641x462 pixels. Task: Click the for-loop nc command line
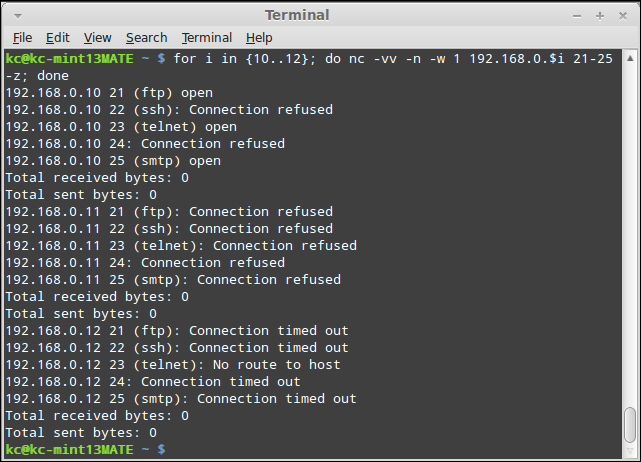(309, 67)
